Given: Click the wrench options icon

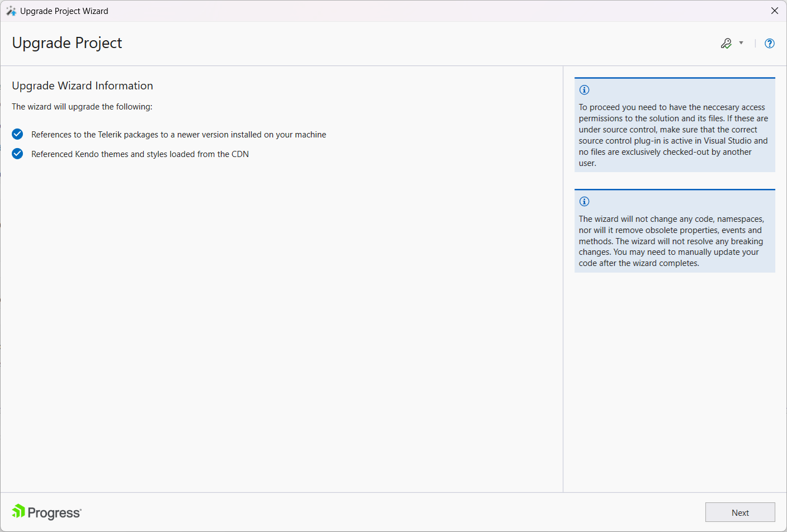Looking at the screenshot, I should pyautogui.click(x=726, y=44).
